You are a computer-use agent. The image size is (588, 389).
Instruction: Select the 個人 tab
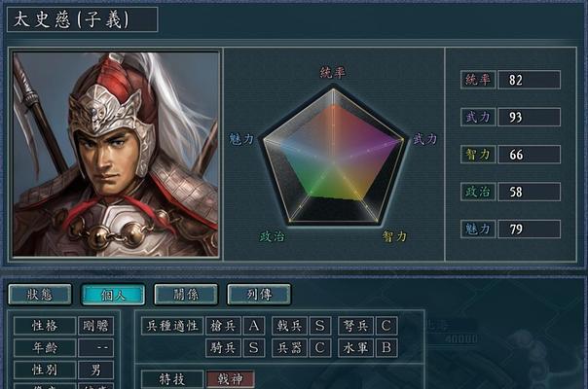click(113, 295)
